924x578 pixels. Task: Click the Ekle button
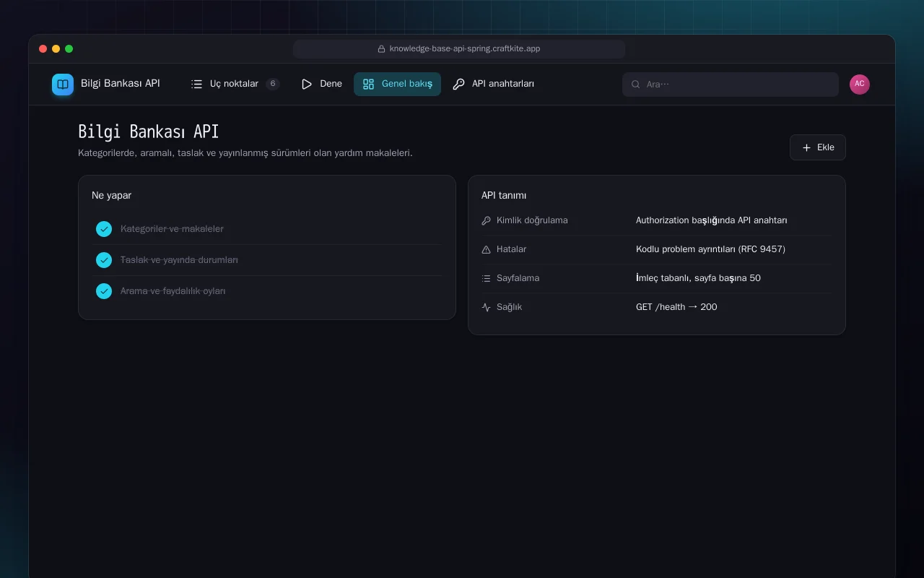coord(818,147)
